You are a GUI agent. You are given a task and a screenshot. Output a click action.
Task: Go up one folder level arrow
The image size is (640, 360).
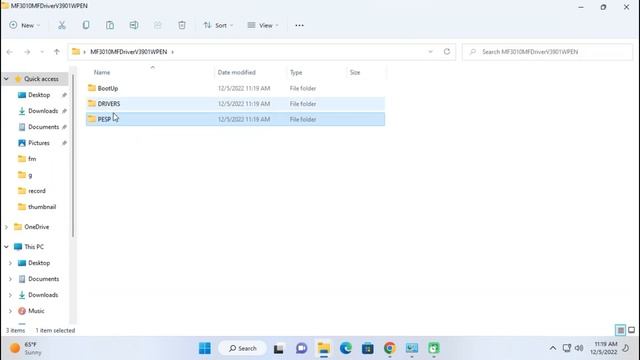click(57, 52)
